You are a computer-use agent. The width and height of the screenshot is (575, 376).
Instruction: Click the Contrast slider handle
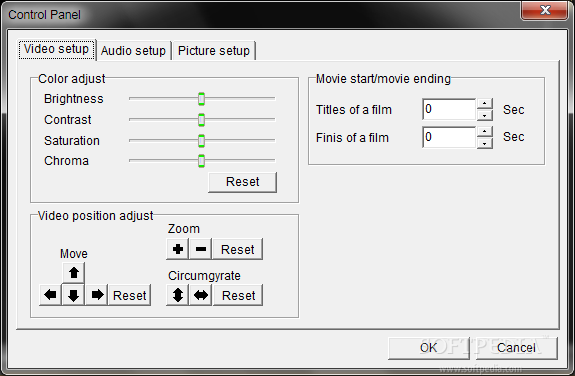pyautogui.click(x=201, y=120)
